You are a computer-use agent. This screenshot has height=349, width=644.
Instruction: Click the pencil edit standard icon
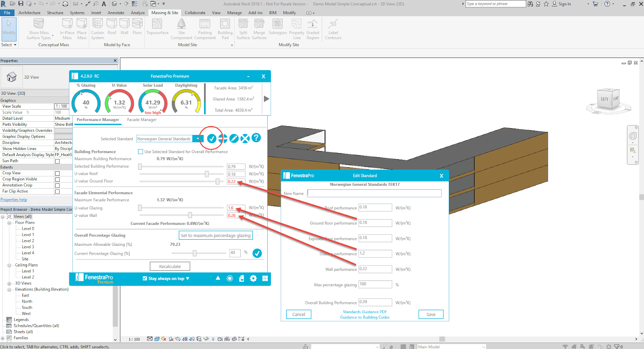point(234,139)
